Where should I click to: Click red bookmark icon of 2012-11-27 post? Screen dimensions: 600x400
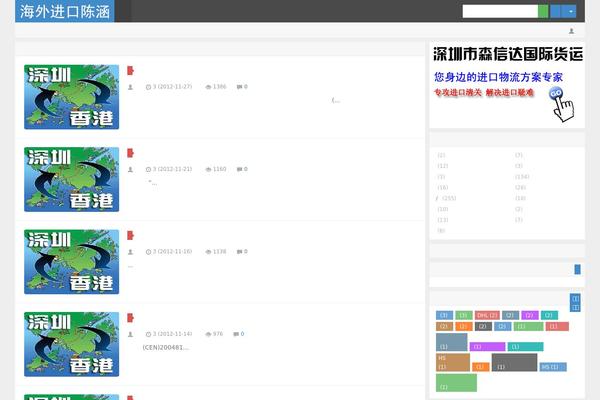tap(130, 70)
